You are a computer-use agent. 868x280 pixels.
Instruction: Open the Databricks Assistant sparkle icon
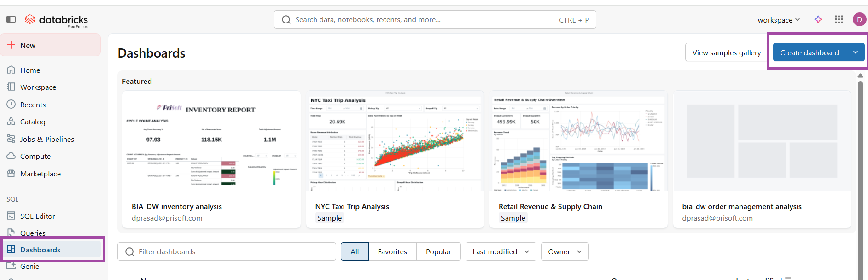(818, 19)
